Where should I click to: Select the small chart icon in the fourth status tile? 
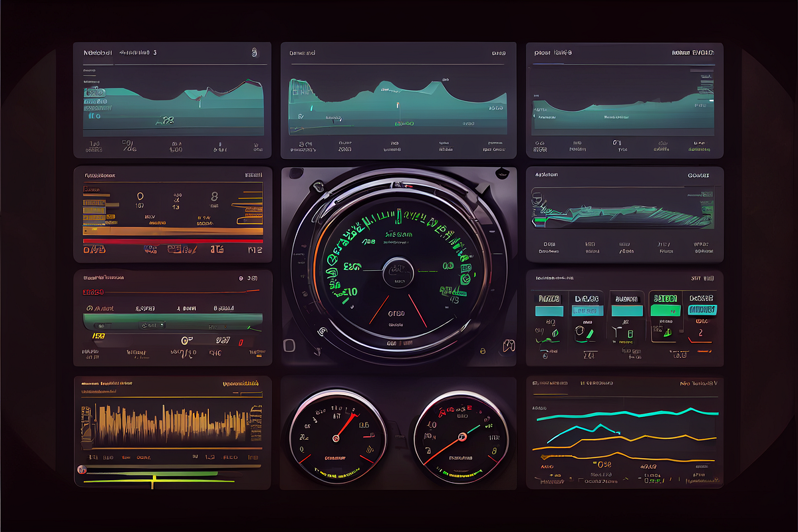tap(668, 332)
